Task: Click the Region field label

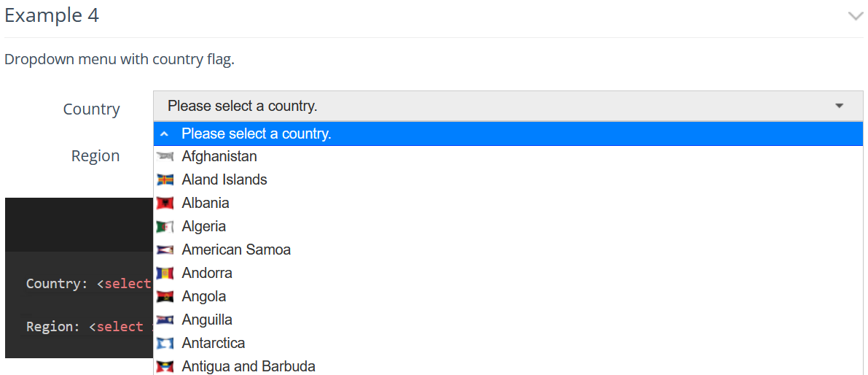Action: coord(95,156)
